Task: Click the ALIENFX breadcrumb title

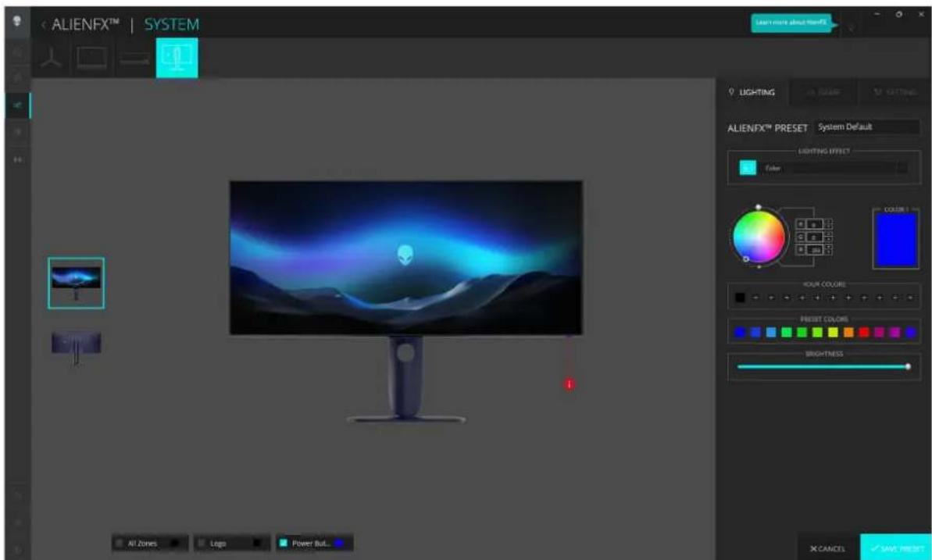Action: pos(85,24)
